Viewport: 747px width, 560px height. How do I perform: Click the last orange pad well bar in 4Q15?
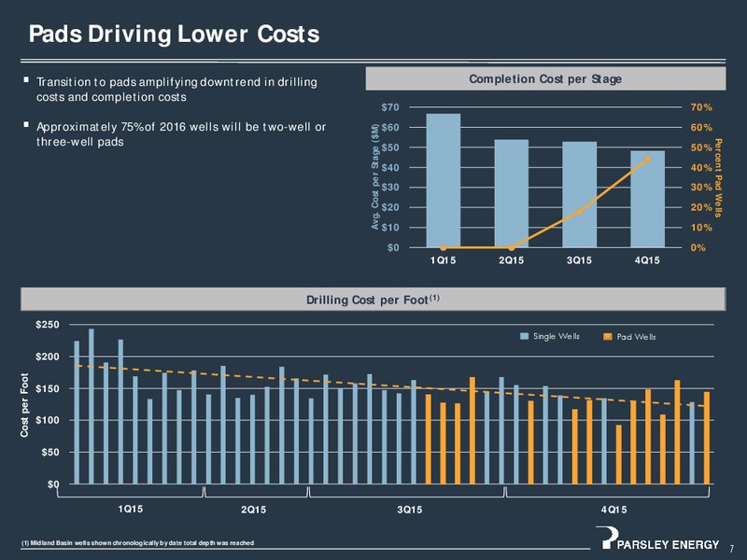click(x=707, y=438)
